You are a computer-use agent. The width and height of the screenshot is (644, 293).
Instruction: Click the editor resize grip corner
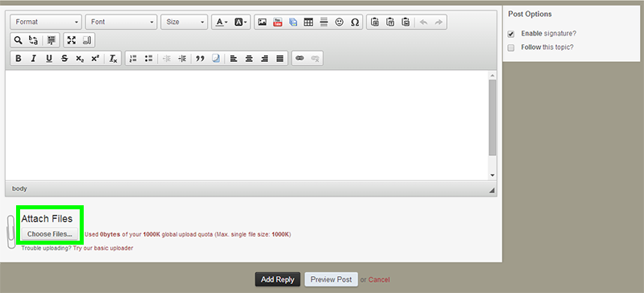click(492, 190)
